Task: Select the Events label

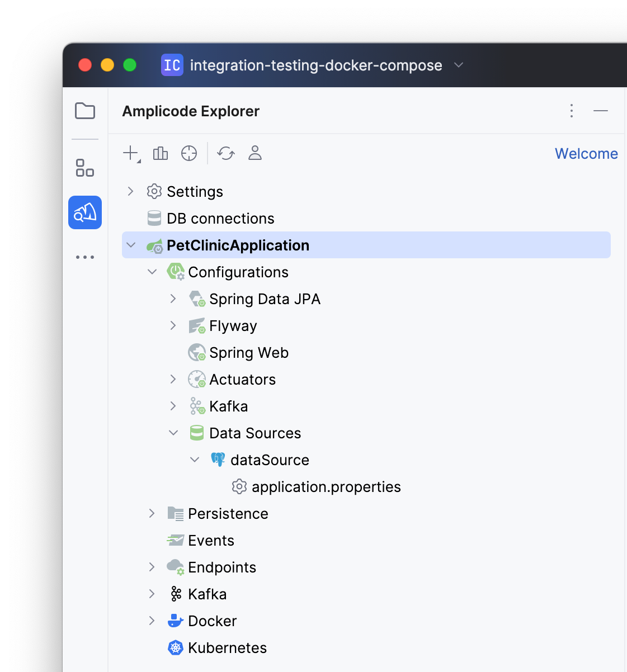Action: [x=211, y=541]
